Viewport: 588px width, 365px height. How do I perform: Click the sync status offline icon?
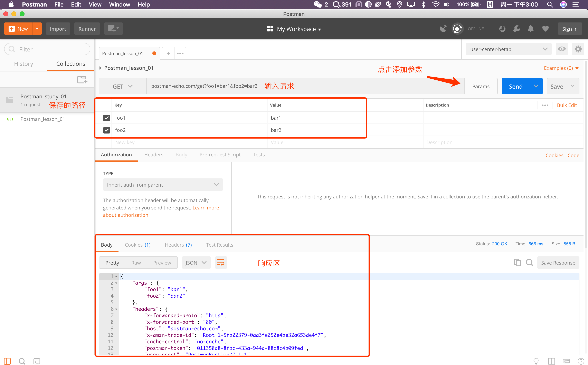click(x=457, y=29)
